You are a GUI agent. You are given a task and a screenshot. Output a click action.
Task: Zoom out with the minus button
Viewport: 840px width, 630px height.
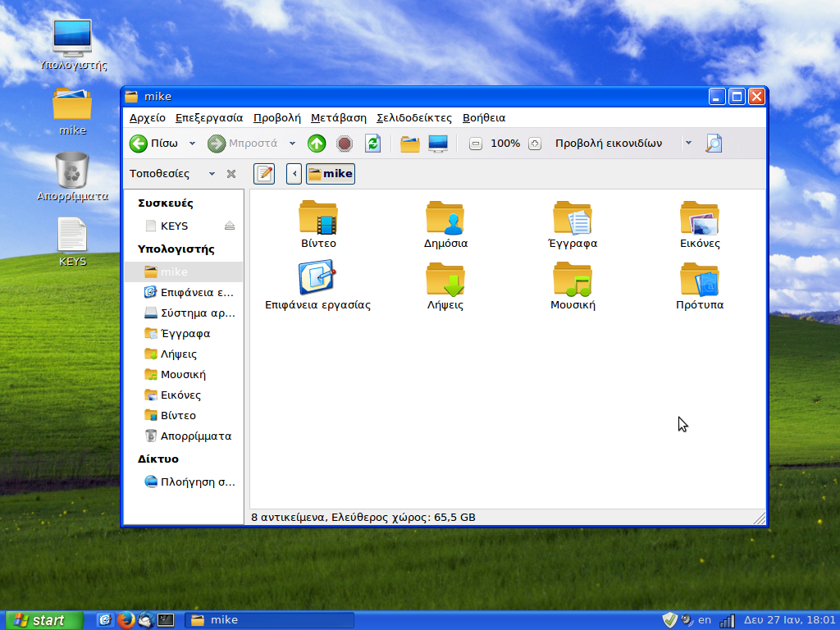coord(475,144)
